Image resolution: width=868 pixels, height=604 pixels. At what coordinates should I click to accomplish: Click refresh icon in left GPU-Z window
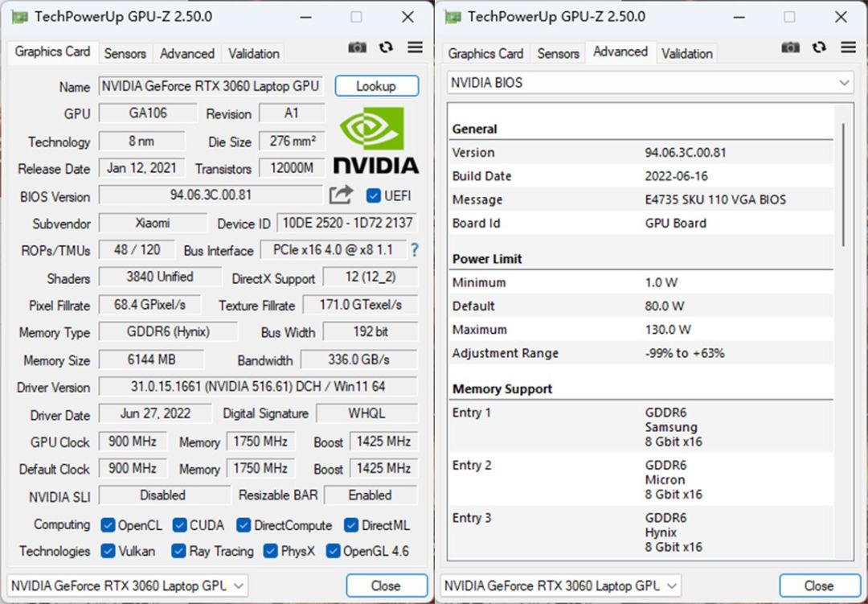pyautogui.click(x=386, y=47)
